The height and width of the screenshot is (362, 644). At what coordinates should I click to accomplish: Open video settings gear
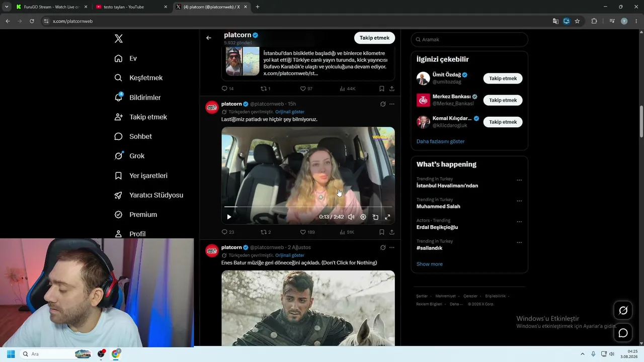[x=363, y=217]
